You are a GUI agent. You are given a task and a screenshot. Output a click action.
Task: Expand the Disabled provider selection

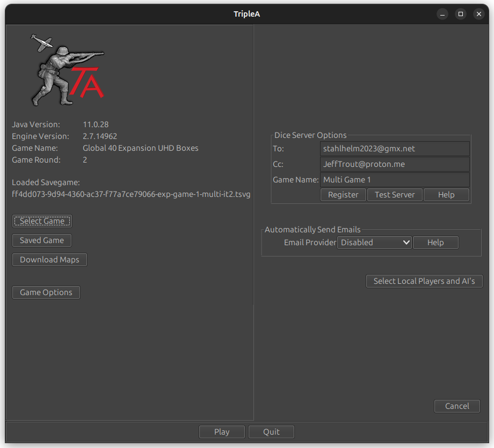click(x=374, y=242)
